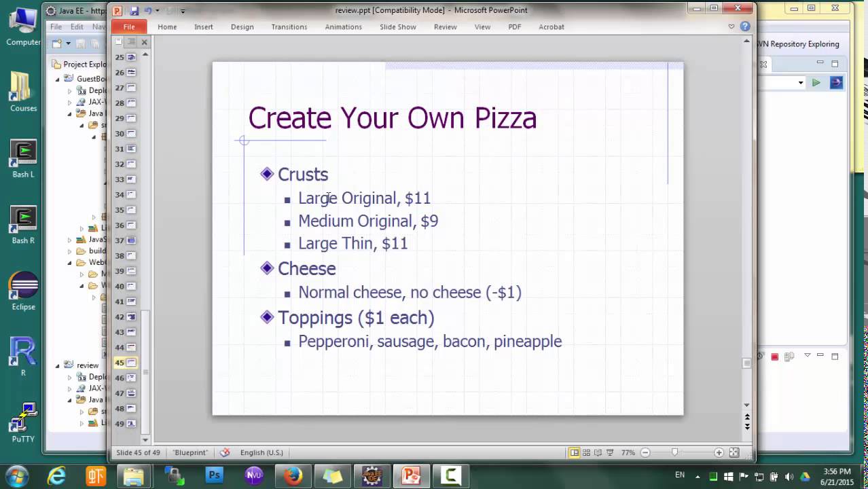Collapse the GuestBook project in Eclipse
The image size is (868, 489).
[58, 79]
